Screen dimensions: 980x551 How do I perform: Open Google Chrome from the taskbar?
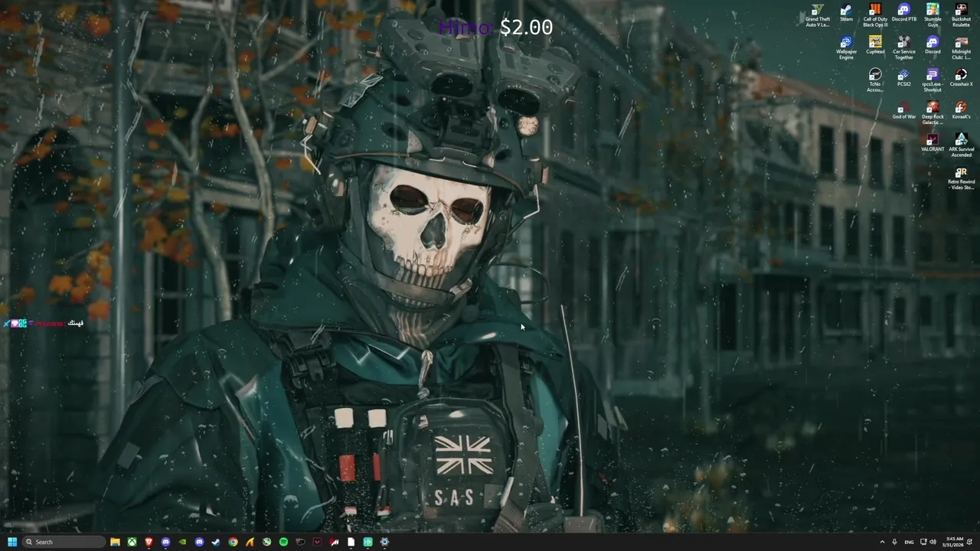pyautogui.click(x=233, y=542)
